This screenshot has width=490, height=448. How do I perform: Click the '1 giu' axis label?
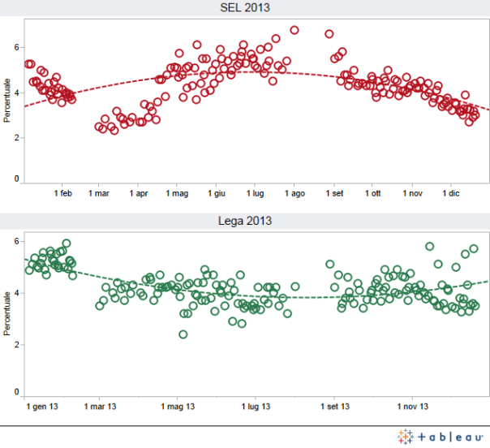pos(216,194)
